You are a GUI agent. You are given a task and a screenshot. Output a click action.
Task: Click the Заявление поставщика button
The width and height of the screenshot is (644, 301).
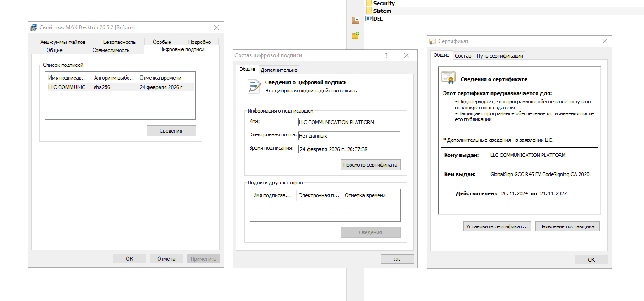tap(567, 226)
